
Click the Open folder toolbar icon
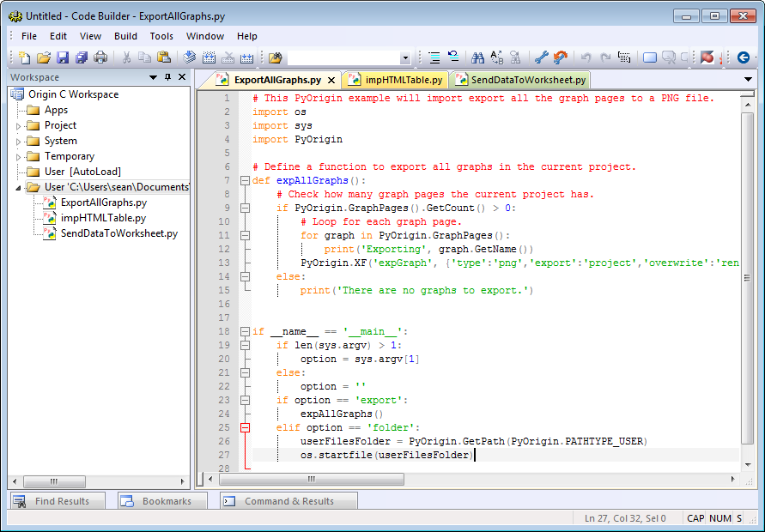coord(43,57)
